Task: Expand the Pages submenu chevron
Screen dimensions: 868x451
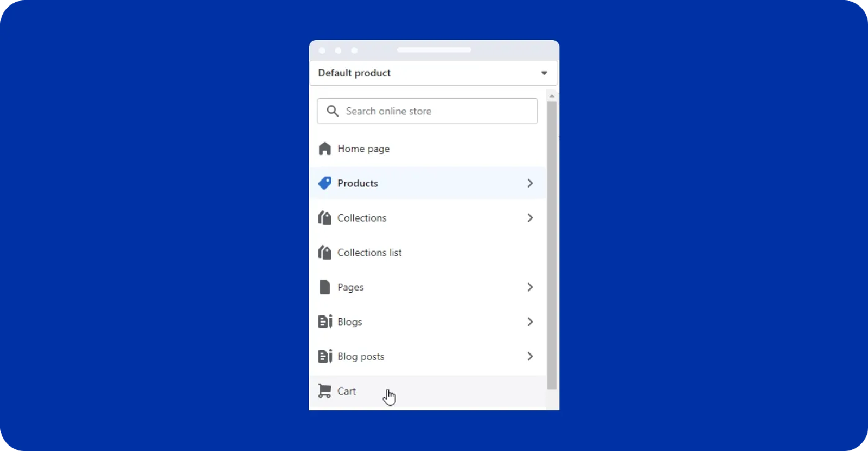Action: pyautogui.click(x=530, y=287)
